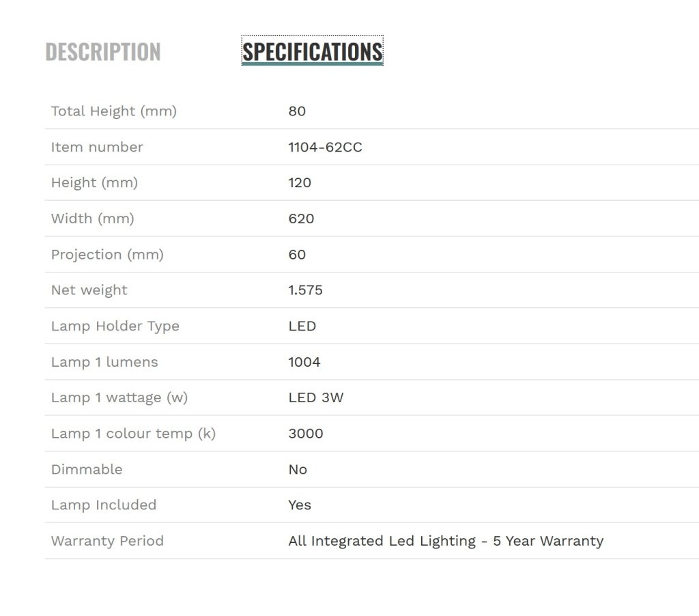
Task: Select the LED 3W wattage value
Action: coord(315,397)
